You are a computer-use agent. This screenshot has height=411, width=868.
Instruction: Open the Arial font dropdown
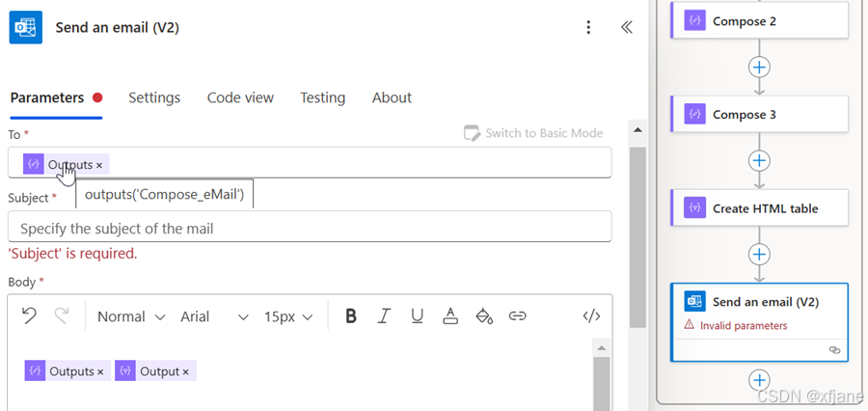click(214, 316)
